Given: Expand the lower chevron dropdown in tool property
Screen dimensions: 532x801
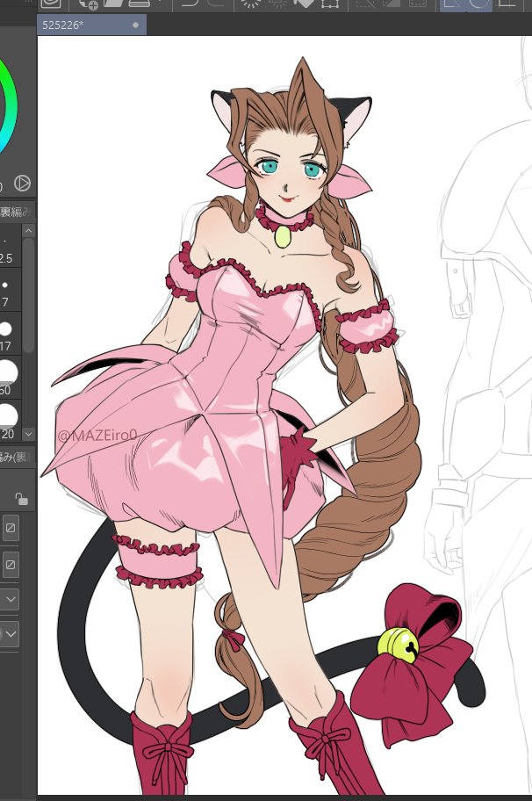Looking at the screenshot, I should tap(11, 634).
